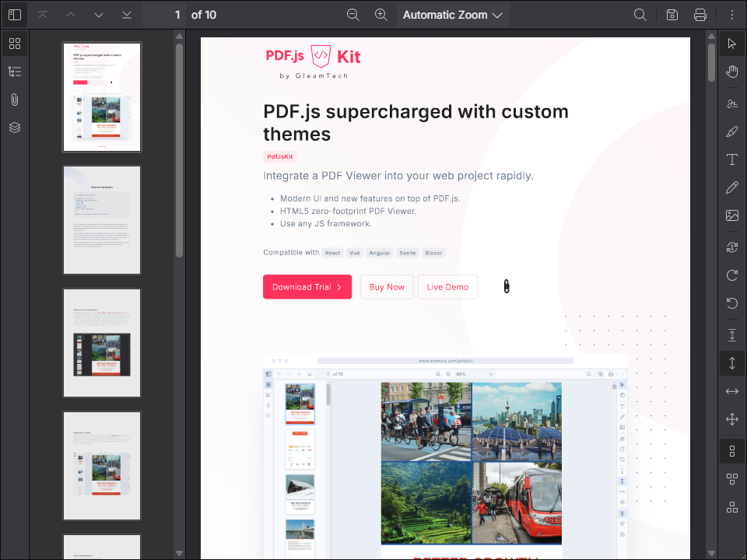Click the React compatibility tag
This screenshot has width=747, height=560.
click(332, 253)
